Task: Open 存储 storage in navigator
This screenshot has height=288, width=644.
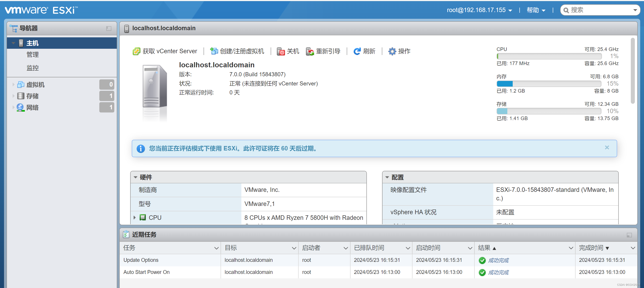Action: pyautogui.click(x=32, y=96)
